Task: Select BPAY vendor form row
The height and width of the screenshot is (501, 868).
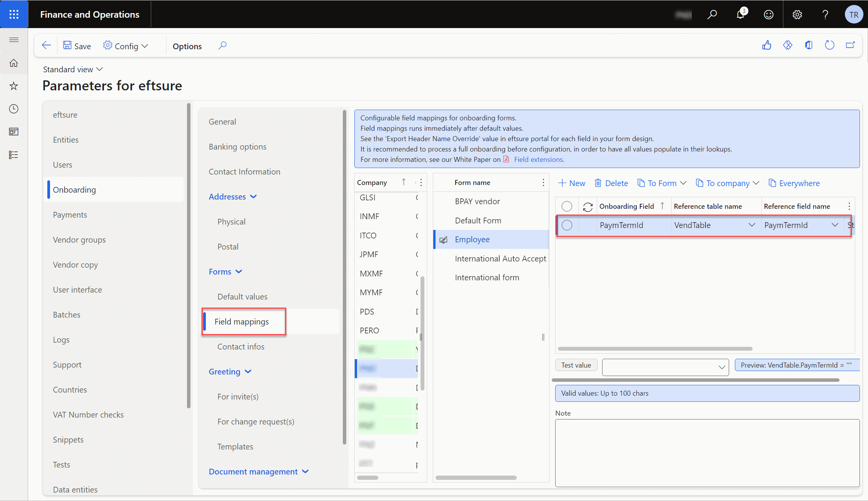Action: 491,201
